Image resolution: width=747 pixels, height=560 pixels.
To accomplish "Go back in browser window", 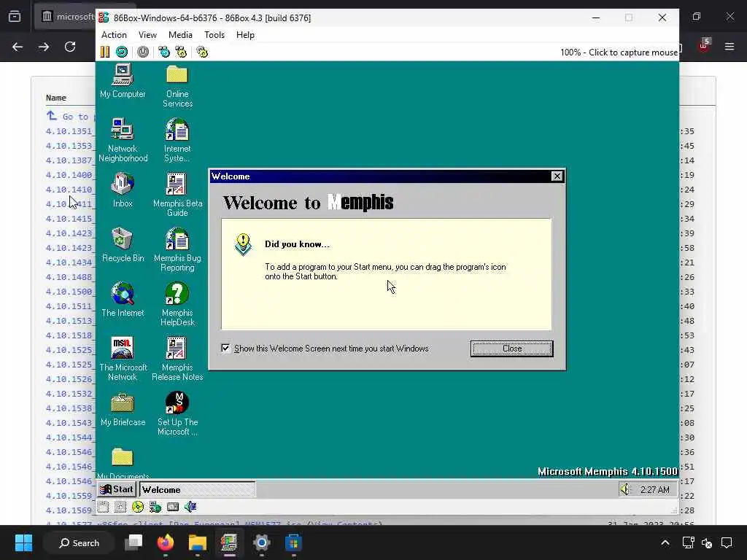I will pos(18,47).
